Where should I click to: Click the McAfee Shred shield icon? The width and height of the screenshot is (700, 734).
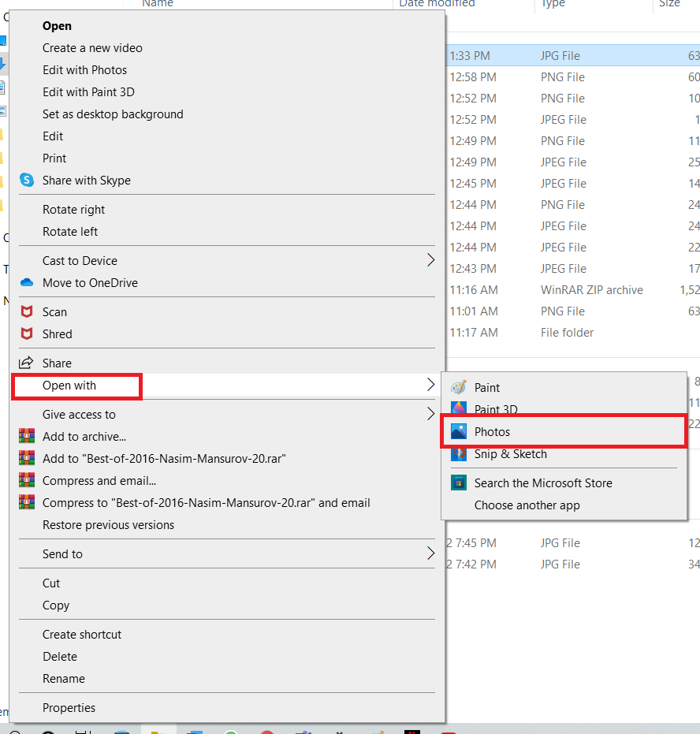27,334
